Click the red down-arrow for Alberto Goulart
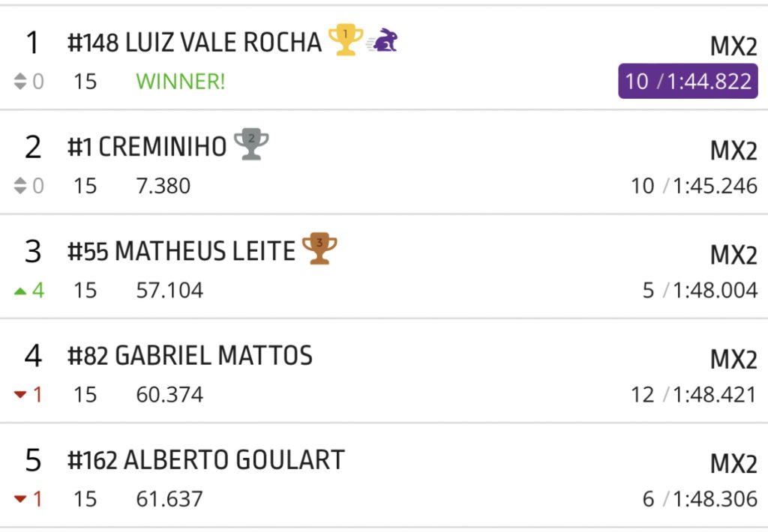 click(x=20, y=499)
